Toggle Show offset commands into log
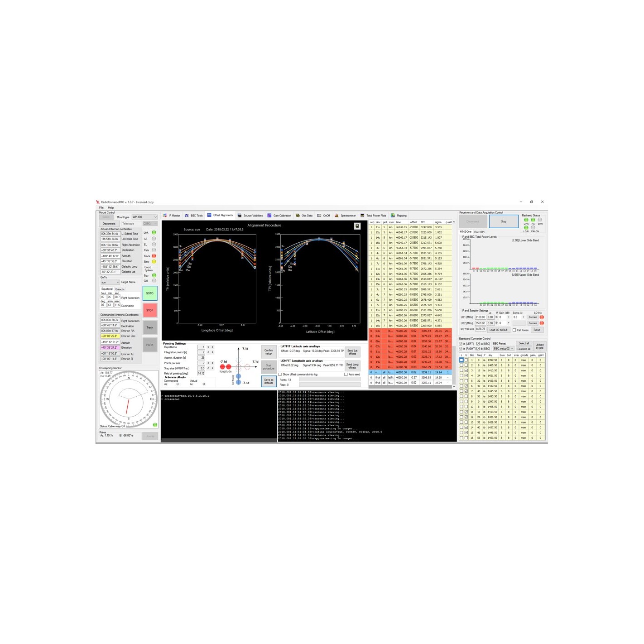 280,375
